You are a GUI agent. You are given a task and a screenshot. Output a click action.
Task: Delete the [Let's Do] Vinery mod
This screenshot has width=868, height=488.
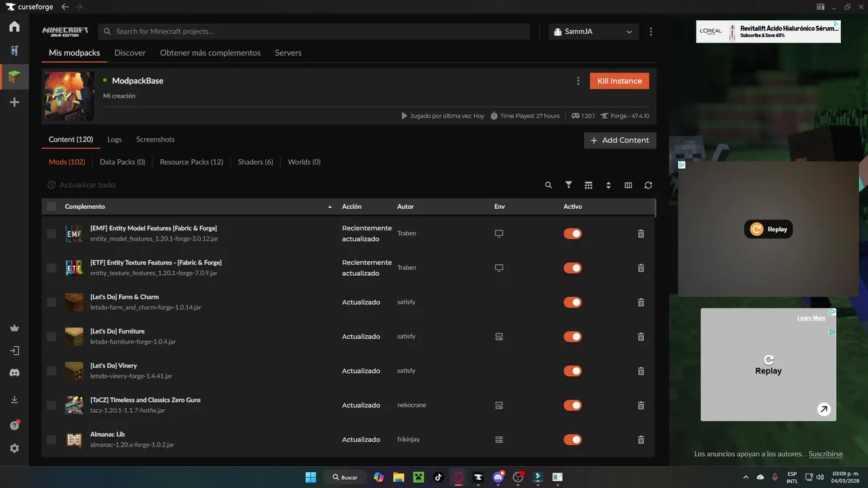click(x=641, y=371)
